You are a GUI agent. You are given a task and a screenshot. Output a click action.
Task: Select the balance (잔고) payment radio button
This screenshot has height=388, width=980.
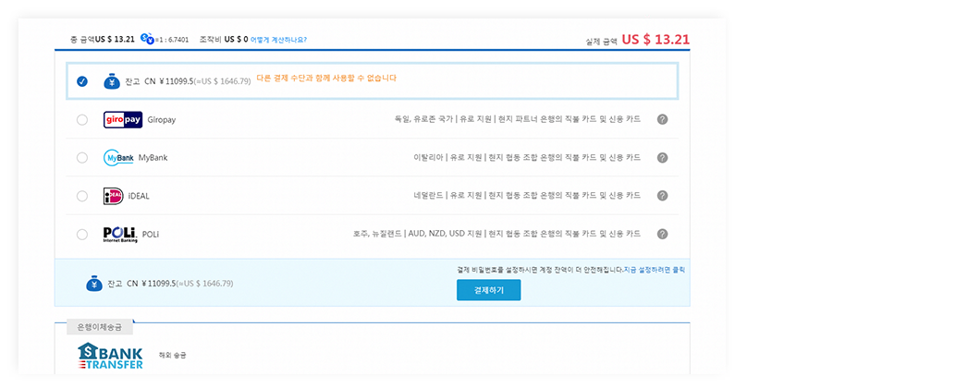82,81
